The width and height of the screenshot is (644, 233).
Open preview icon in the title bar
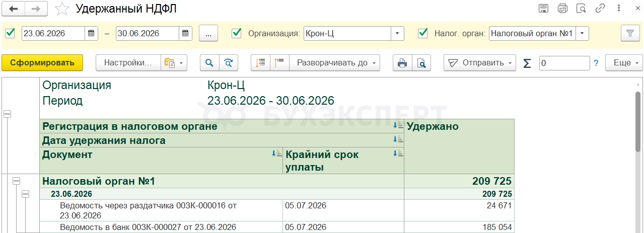(x=581, y=8)
